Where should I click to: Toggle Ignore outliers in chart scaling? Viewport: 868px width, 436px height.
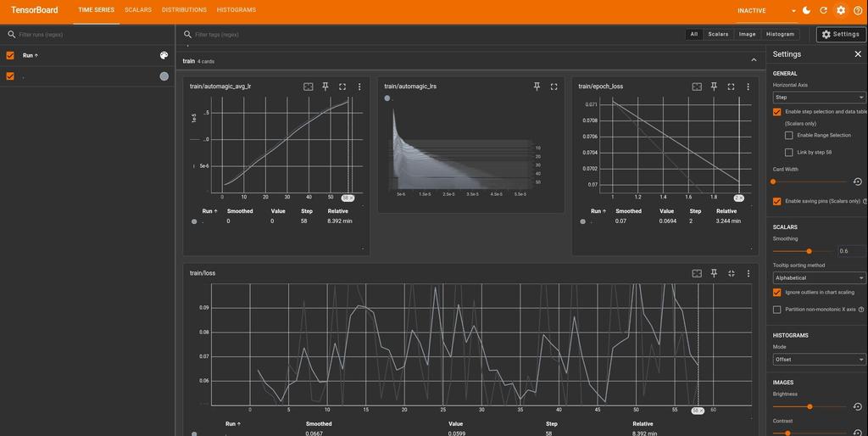click(x=777, y=293)
